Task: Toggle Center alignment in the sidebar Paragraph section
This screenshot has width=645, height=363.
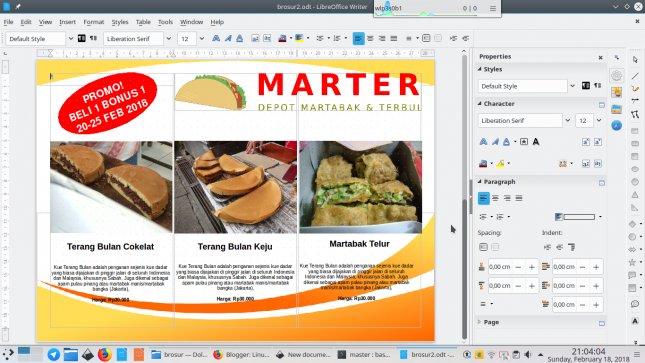Action: click(495, 198)
